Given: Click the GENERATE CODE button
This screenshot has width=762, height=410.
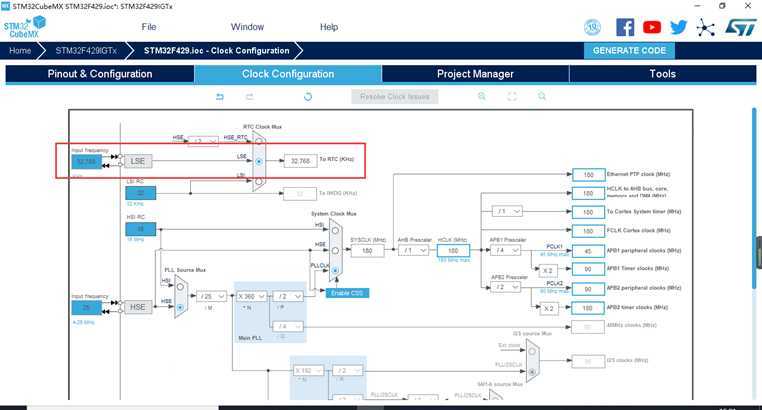Looking at the screenshot, I should [629, 51].
